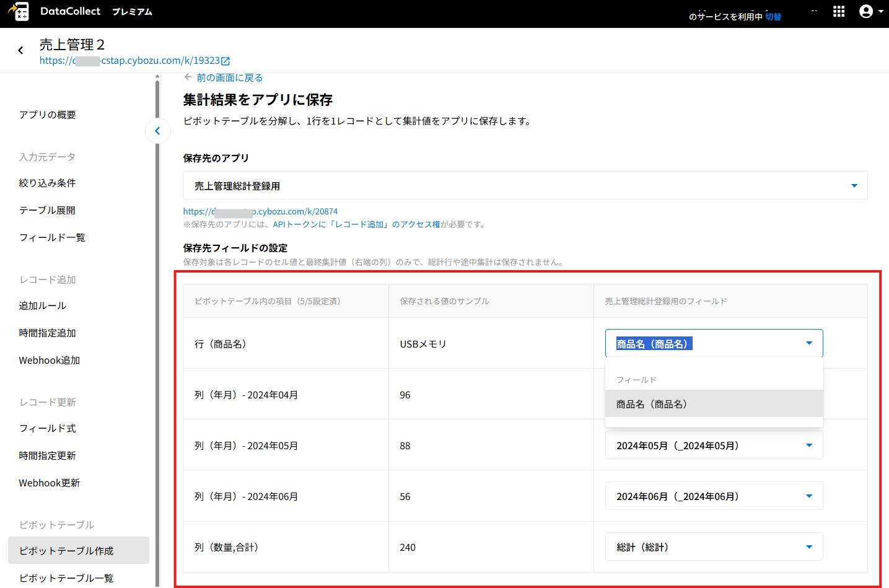The image size is (889, 588).
Task: Click the 切替 service switch link
Action: pos(773,17)
